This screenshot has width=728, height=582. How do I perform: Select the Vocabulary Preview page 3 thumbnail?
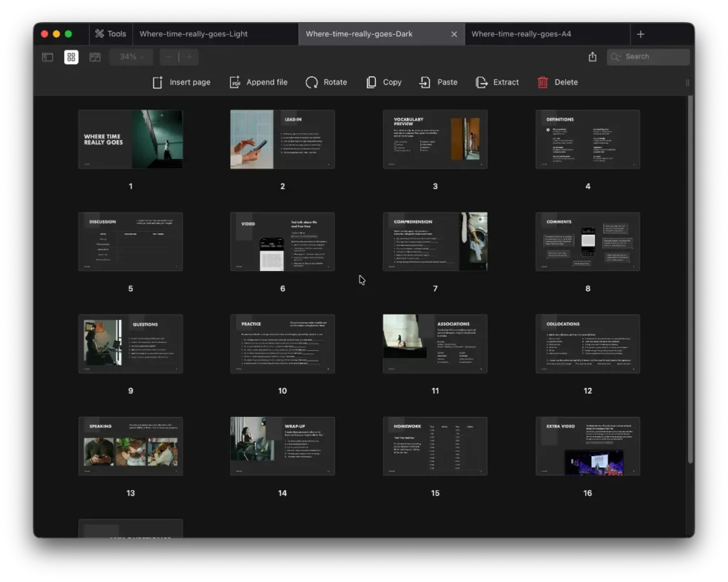[435, 139]
